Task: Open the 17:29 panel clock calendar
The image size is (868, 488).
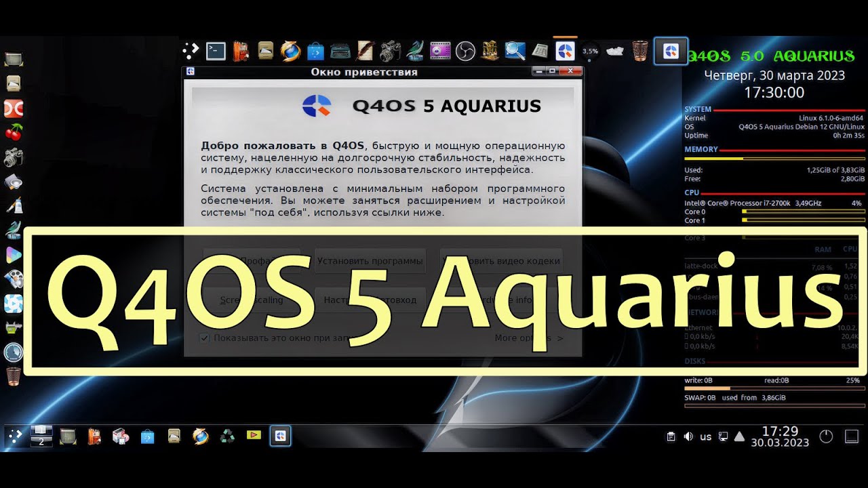Action: tap(780, 436)
